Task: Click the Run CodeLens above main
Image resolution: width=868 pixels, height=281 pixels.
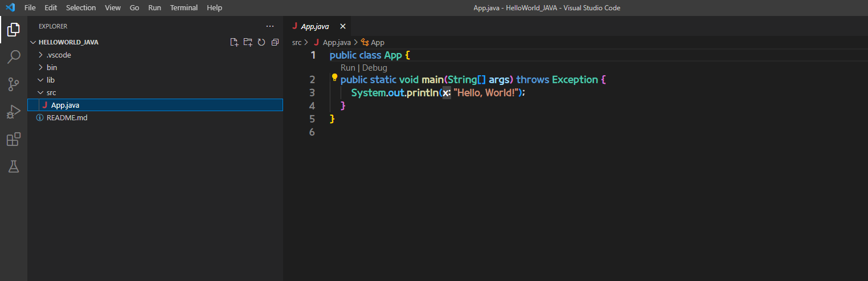Action: coord(348,67)
